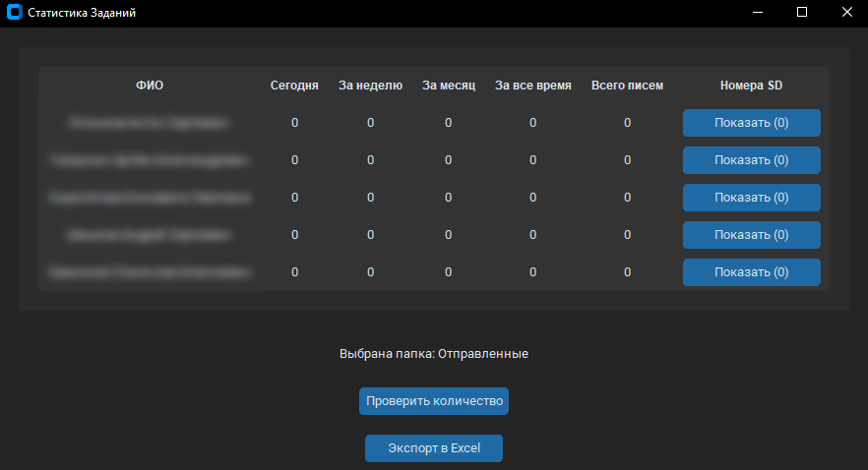Show SD numbers for the fourth employee
Screen dimensions: 868x470
751,235
